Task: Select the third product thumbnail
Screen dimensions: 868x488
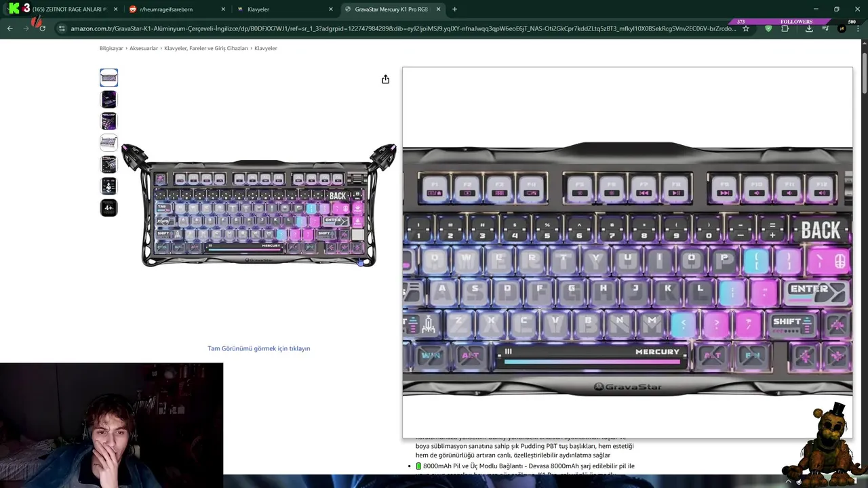Action: 108,121
